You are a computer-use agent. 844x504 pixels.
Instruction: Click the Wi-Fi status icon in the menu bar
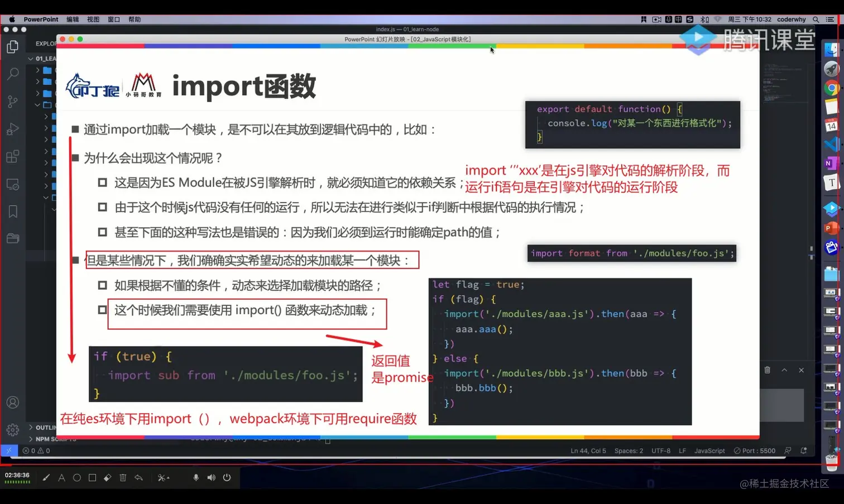click(x=718, y=19)
